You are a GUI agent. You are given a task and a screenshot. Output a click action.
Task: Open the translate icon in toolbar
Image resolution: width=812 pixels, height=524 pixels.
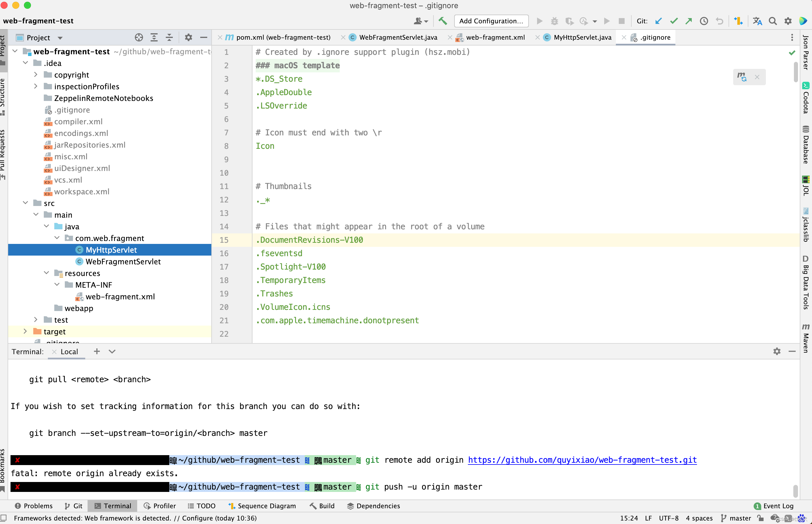click(757, 21)
